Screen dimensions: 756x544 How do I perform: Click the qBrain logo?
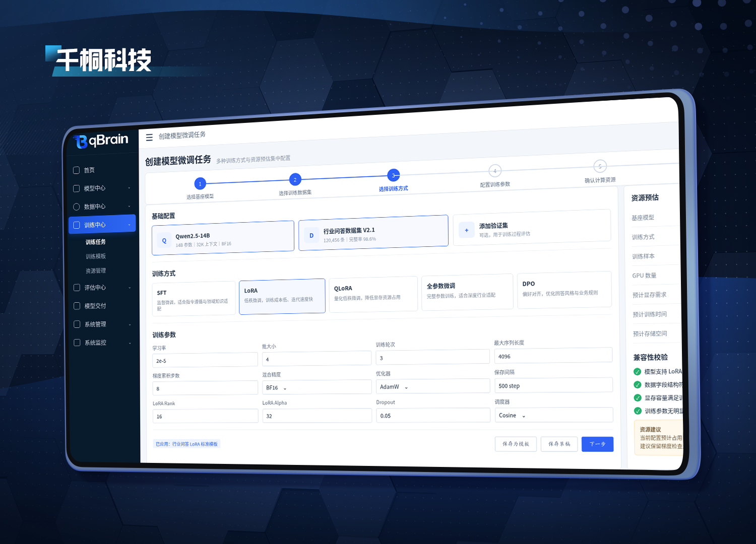[x=101, y=140]
